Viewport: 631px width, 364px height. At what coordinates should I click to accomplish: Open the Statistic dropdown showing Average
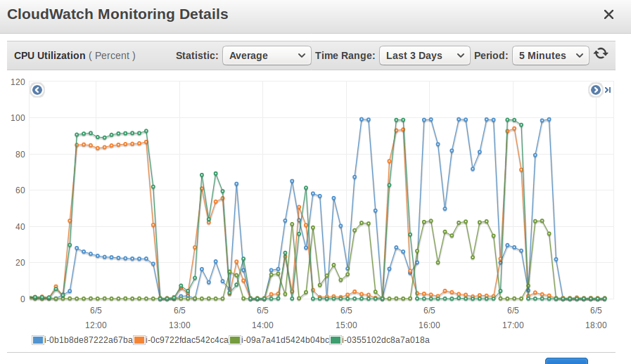(x=267, y=56)
